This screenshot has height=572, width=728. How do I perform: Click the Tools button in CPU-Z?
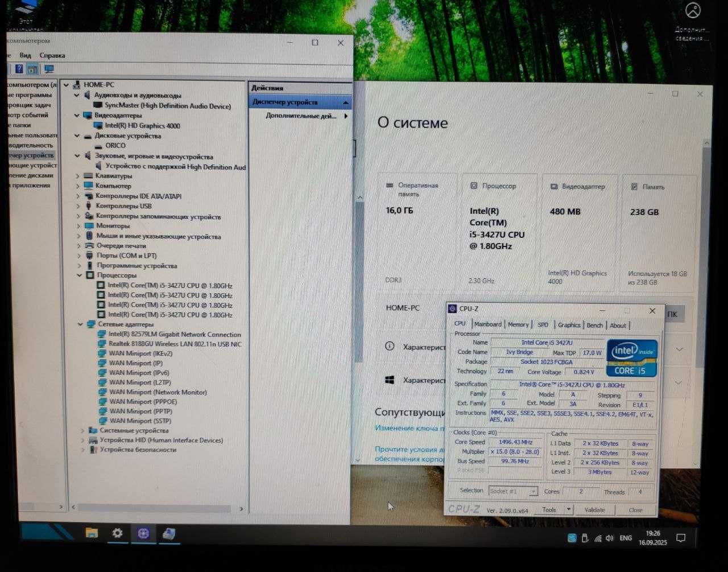tap(549, 510)
